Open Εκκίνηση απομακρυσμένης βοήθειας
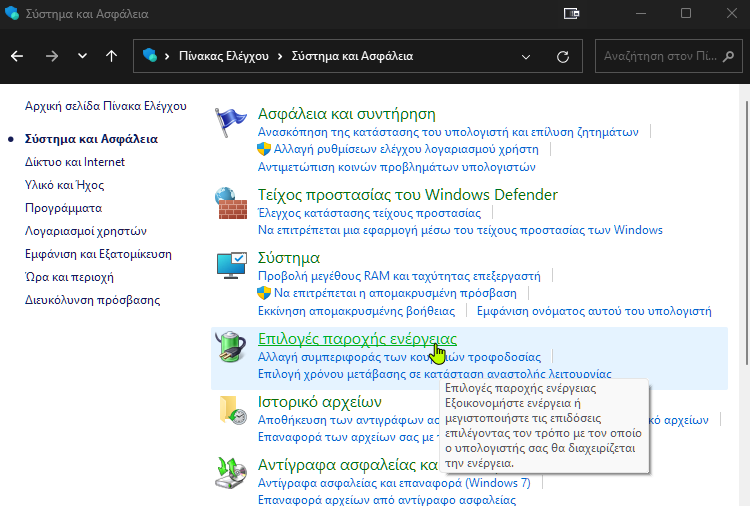The height and width of the screenshot is (506, 750). click(x=356, y=311)
